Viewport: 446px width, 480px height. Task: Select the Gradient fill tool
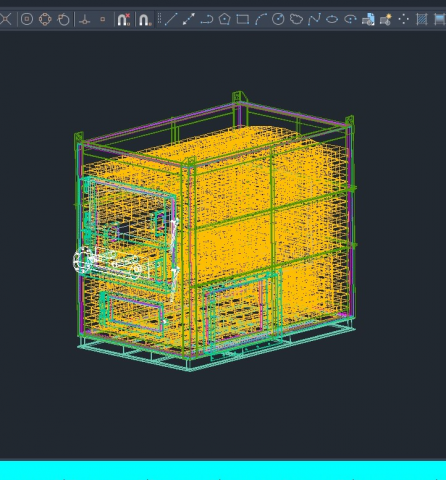coord(440,19)
